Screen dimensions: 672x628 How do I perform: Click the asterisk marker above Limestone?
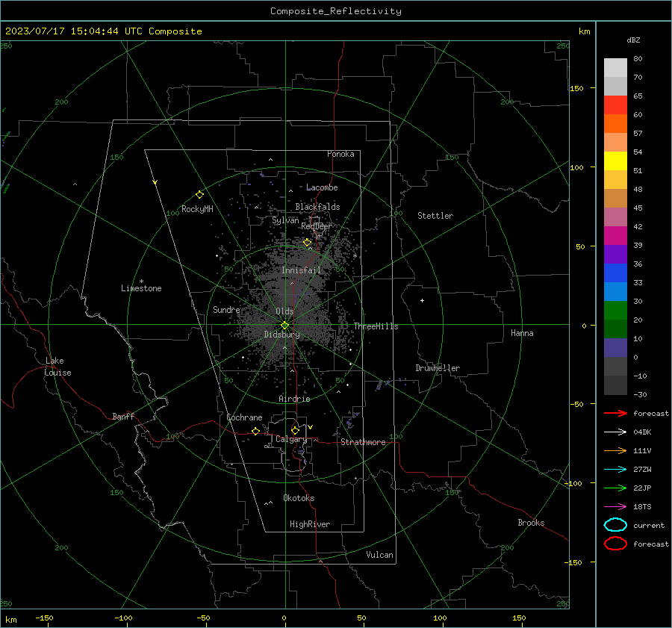141,282
